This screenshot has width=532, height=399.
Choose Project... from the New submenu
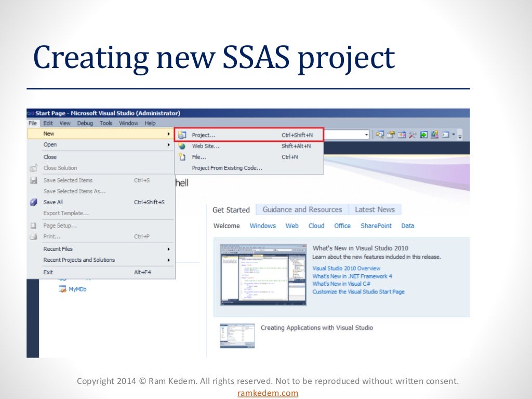click(249, 135)
